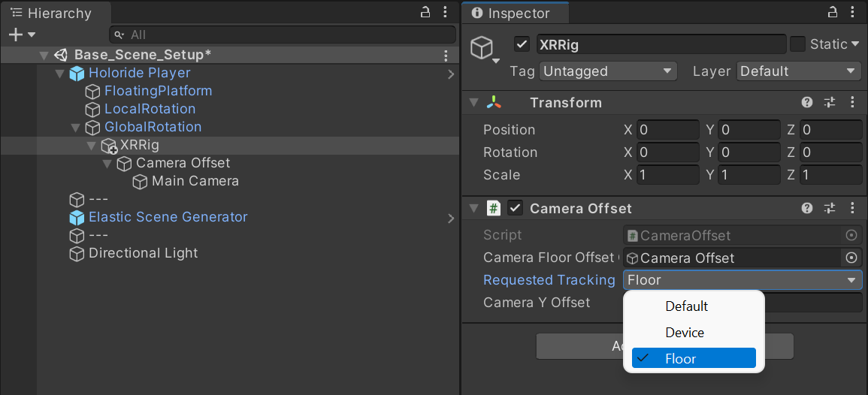The height and width of the screenshot is (395, 868).
Task: Collapse the XRRig foldout arrow
Action: tap(92, 146)
